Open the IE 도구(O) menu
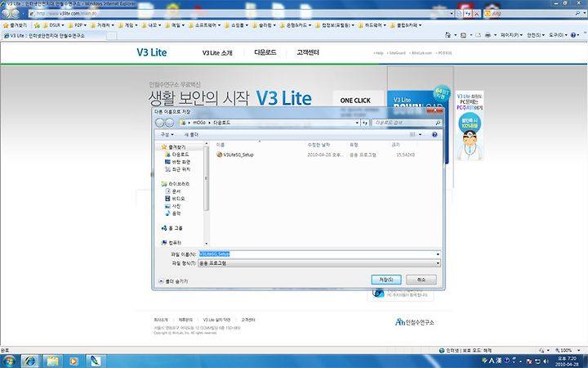588x368 pixels. [558, 35]
